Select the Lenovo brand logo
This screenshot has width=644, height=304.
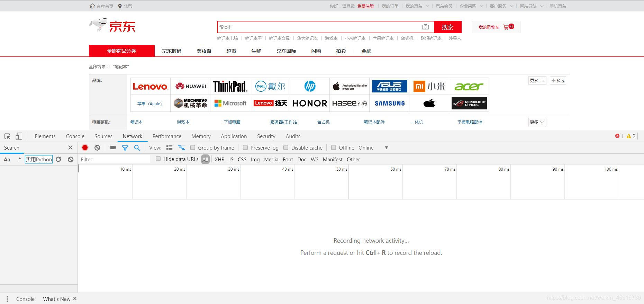(x=150, y=86)
